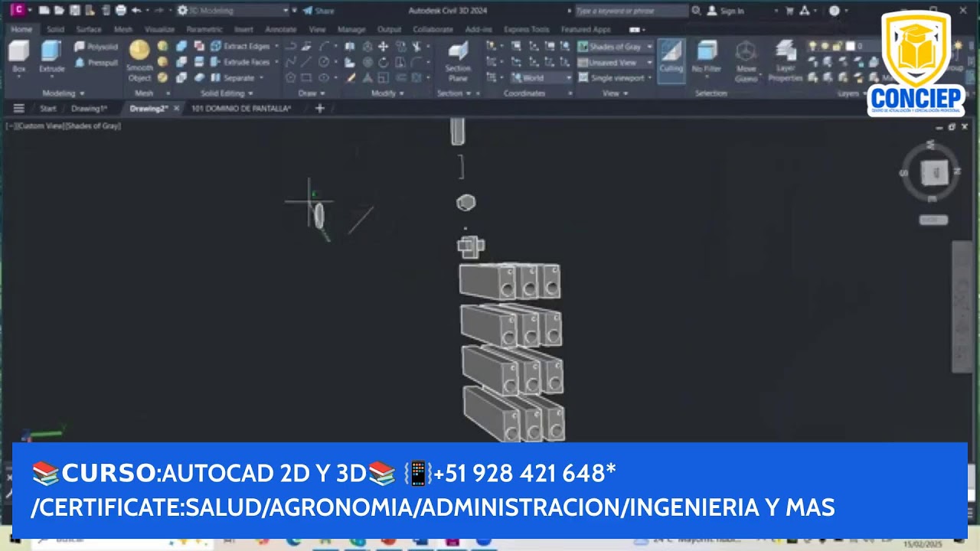This screenshot has width=980, height=551.
Task: Open the application menu C button
Action: pos(18,10)
